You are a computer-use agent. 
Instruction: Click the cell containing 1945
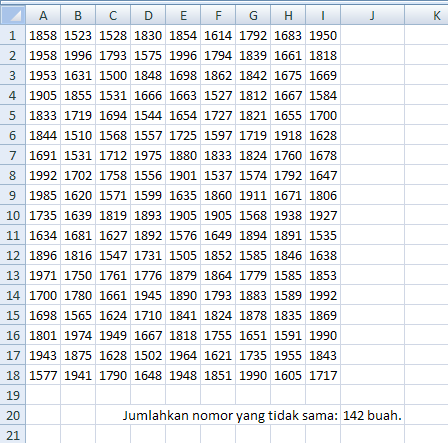(x=148, y=295)
